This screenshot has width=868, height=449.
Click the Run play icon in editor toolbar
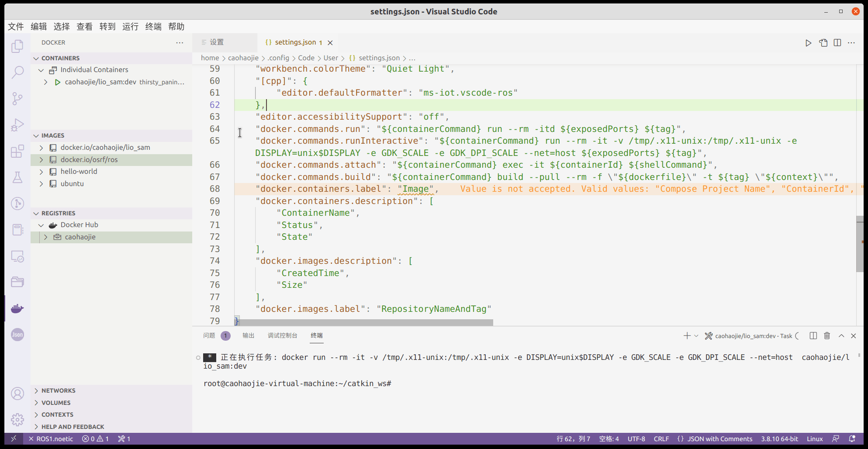click(808, 43)
